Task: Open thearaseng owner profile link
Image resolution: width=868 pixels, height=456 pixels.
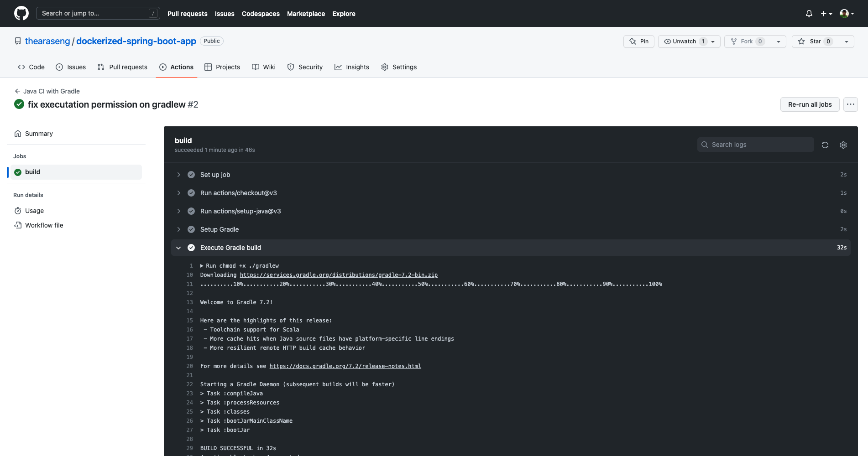Action: 47,41
